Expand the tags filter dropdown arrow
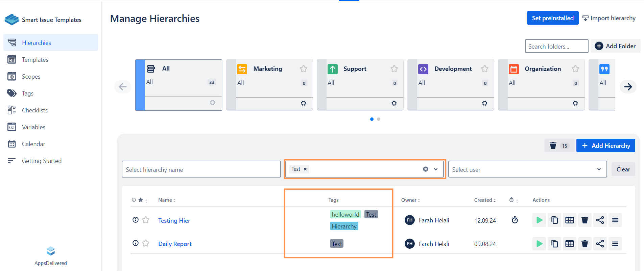This screenshot has width=644, height=271. click(x=436, y=169)
